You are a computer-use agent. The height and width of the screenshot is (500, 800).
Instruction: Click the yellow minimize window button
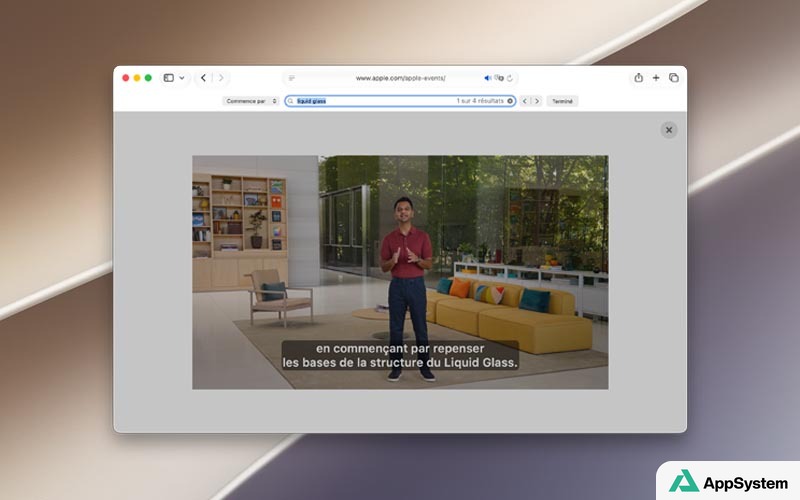(x=137, y=78)
